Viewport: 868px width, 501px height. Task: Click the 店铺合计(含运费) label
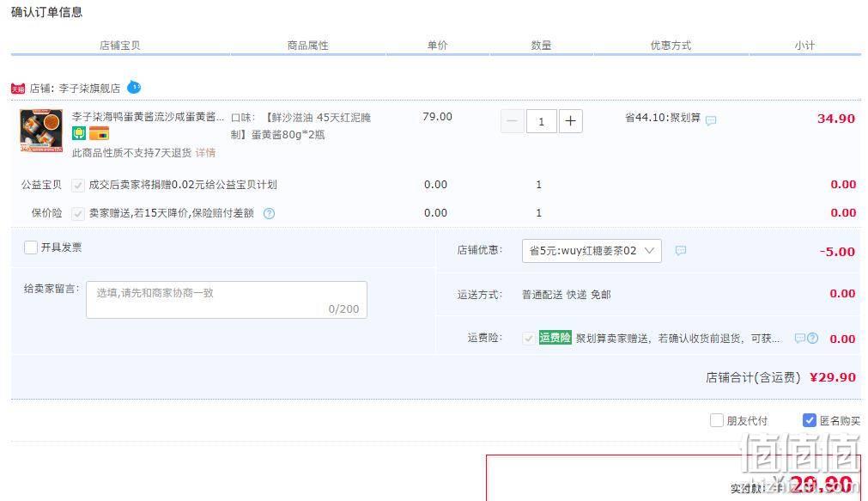(x=753, y=377)
